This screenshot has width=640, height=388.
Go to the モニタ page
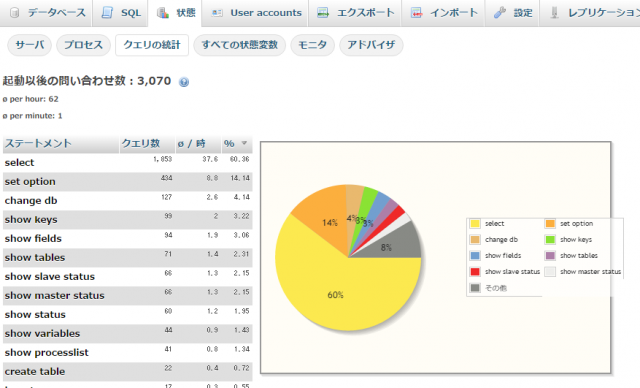pyautogui.click(x=313, y=45)
